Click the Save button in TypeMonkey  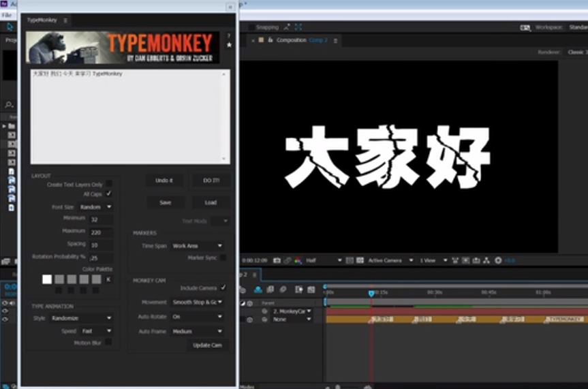(x=166, y=202)
